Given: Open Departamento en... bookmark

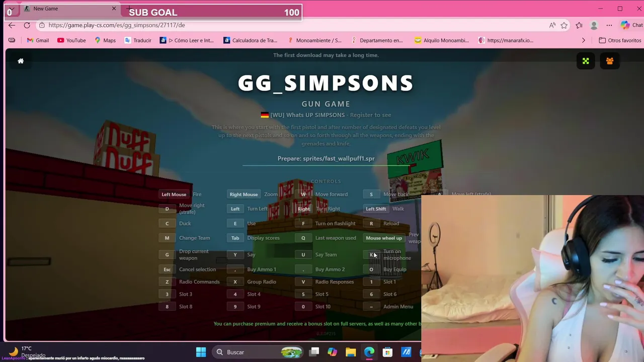Looking at the screenshot, I should pyautogui.click(x=377, y=40).
